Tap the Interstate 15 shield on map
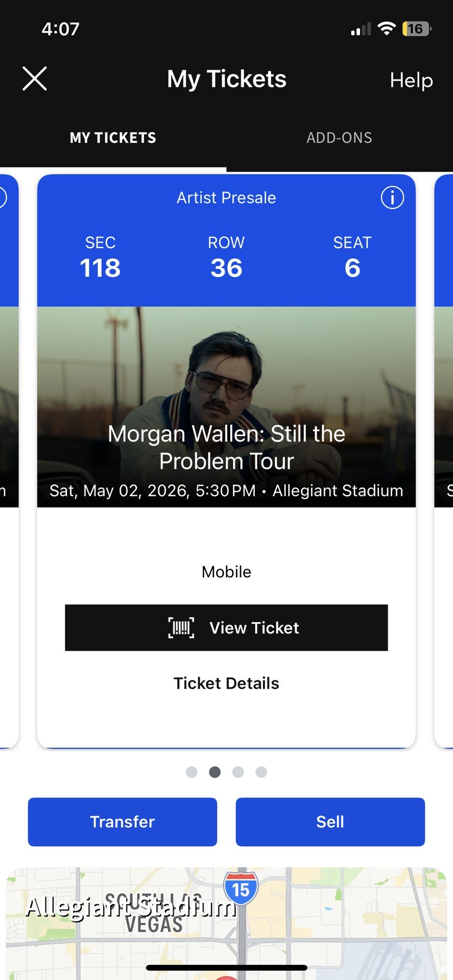 [241, 889]
